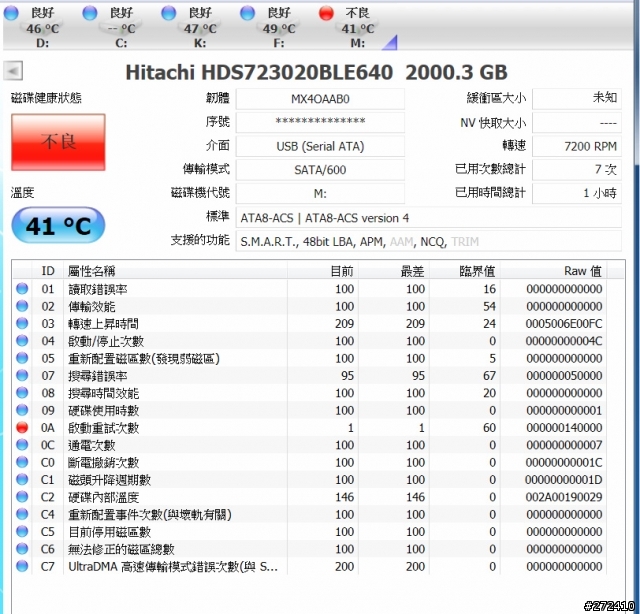Click blue status icon of attribute 05
This screenshot has width=640, height=614.
pyautogui.click(x=22, y=358)
